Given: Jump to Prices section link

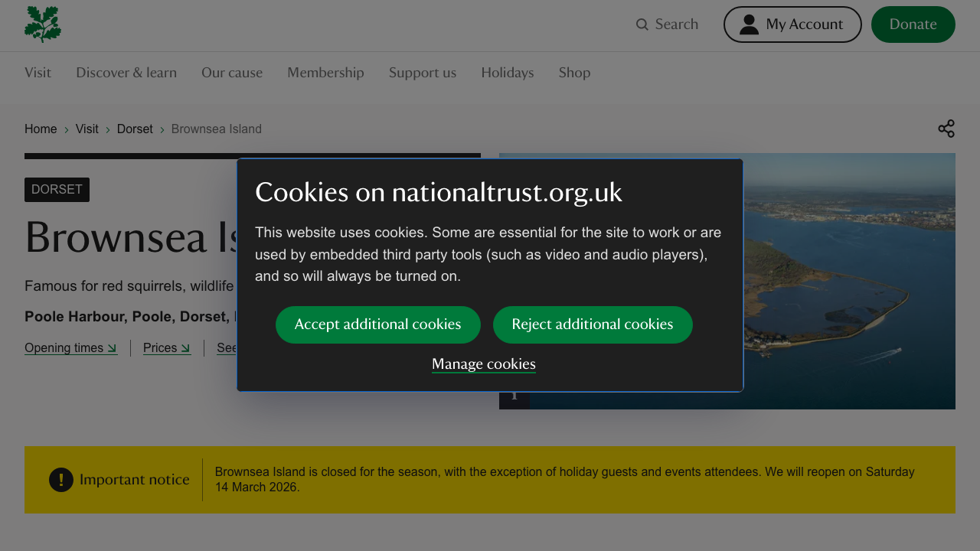Looking at the screenshot, I should pos(167,348).
